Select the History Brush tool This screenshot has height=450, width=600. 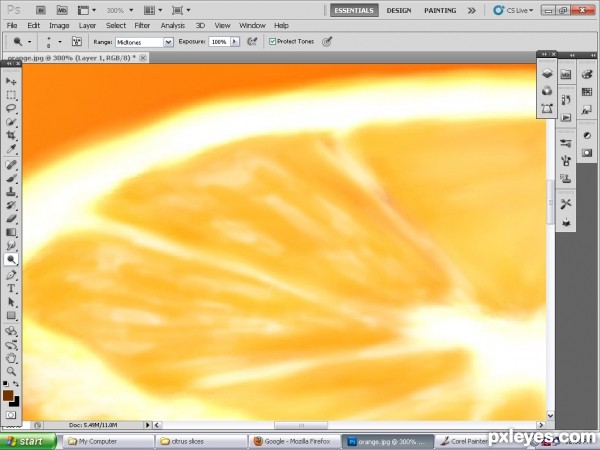point(11,205)
